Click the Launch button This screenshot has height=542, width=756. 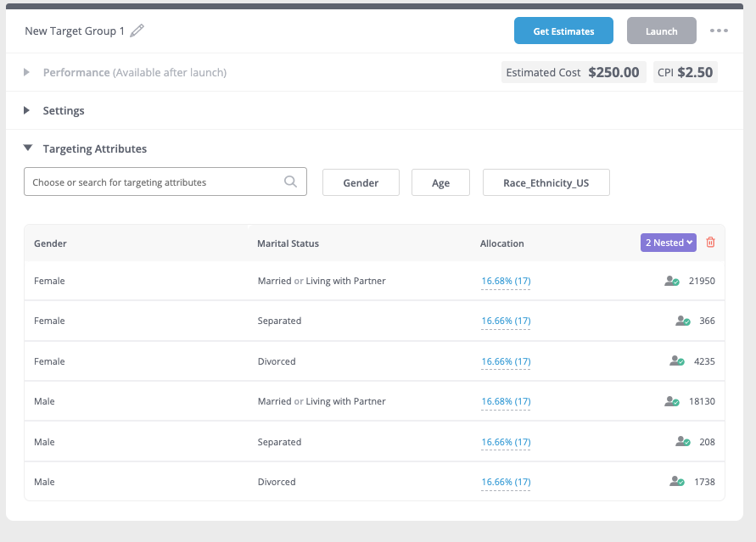click(x=661, y=31)
